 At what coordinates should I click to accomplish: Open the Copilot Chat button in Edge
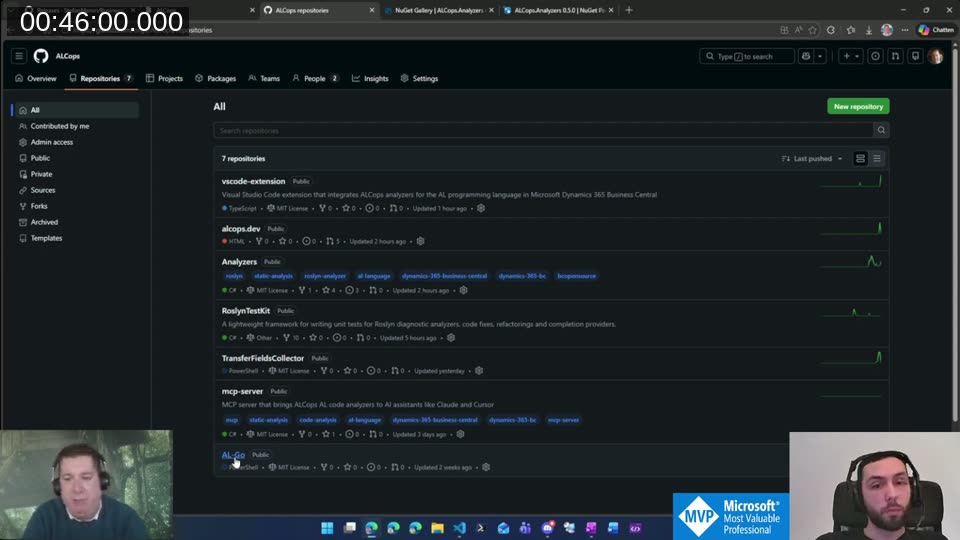pyautogui.click(x=936, y=30)
